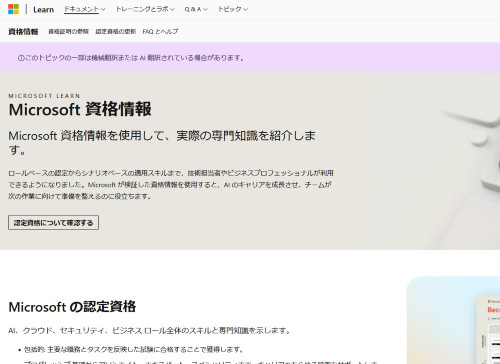Viewport: 500px width, 364px height.
Task: Click the translation notice text in purple banner
Action: (x=135, y=58)
